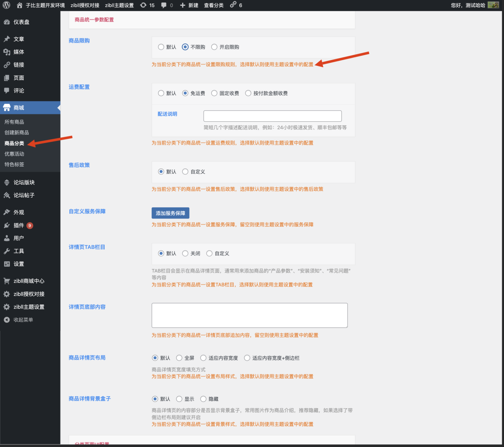
Task: Choose 适应内容宽度+侧边栏 layout option
Action: tap(247, 358)
